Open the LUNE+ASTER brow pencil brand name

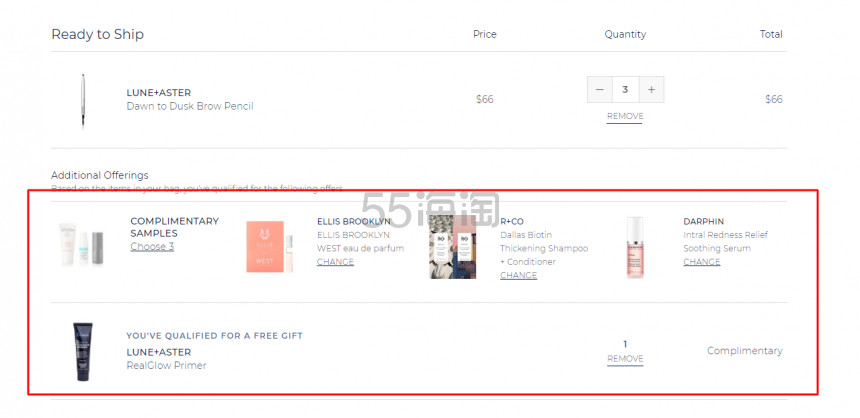pos(159,93)
